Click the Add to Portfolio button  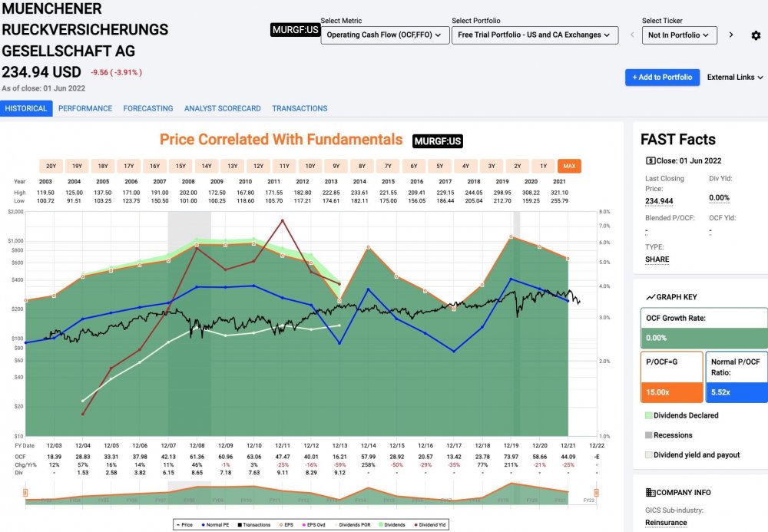[662, 77]
